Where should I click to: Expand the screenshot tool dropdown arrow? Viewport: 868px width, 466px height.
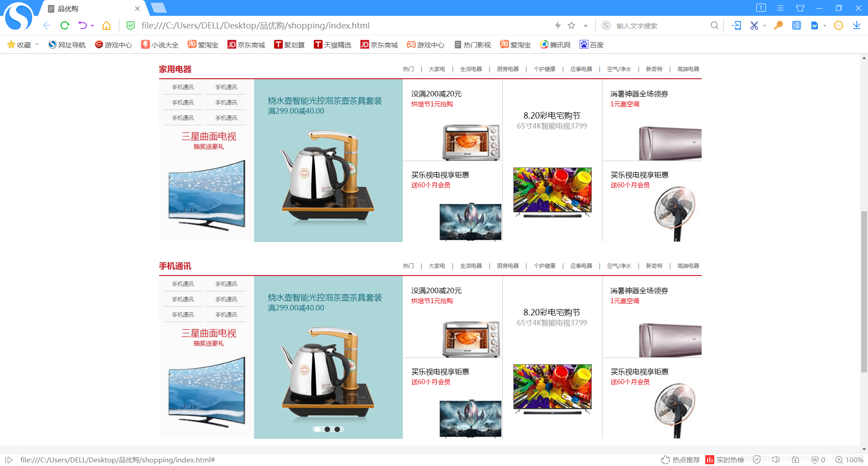coord(764,25)
